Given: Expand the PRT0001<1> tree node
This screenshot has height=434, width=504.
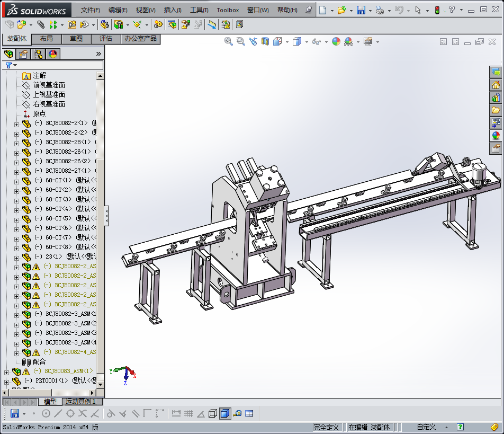Looking at the screenshot, I should 6,382.
